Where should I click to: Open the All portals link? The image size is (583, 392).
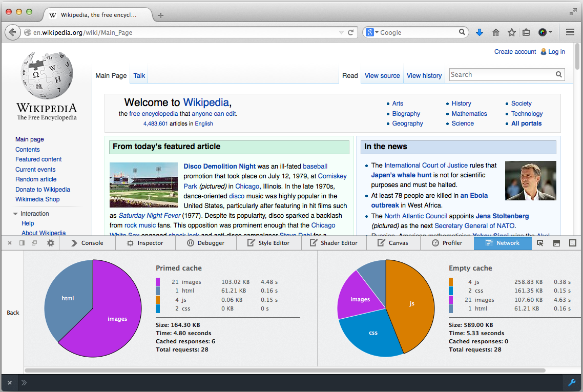coord(527,123)
